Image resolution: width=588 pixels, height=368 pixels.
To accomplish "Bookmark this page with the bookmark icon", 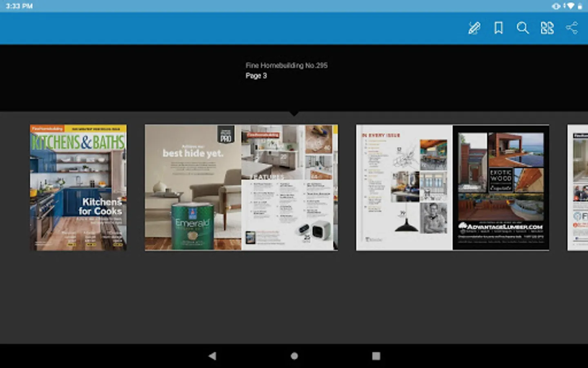I will pyautogui.click(x=498, y=28).
